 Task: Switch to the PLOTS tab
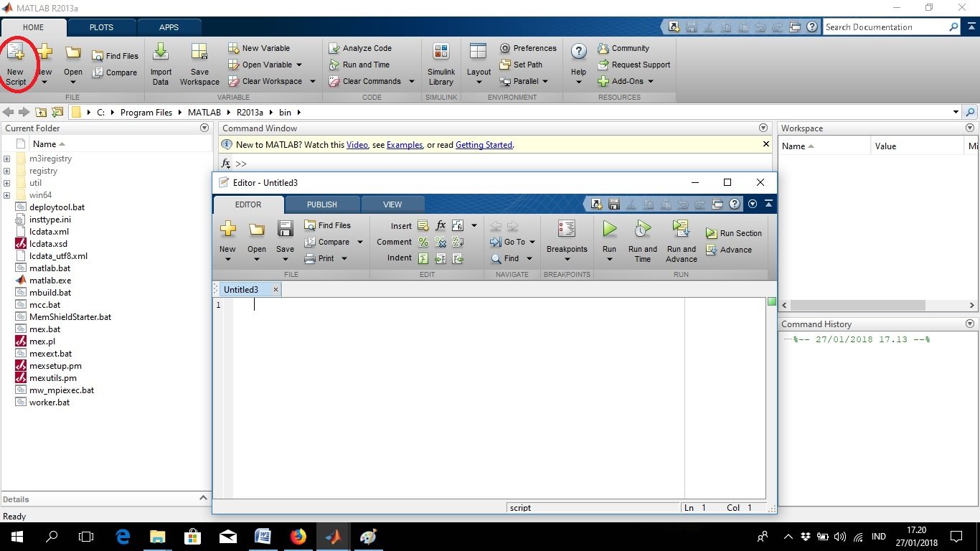coord(101,27)
